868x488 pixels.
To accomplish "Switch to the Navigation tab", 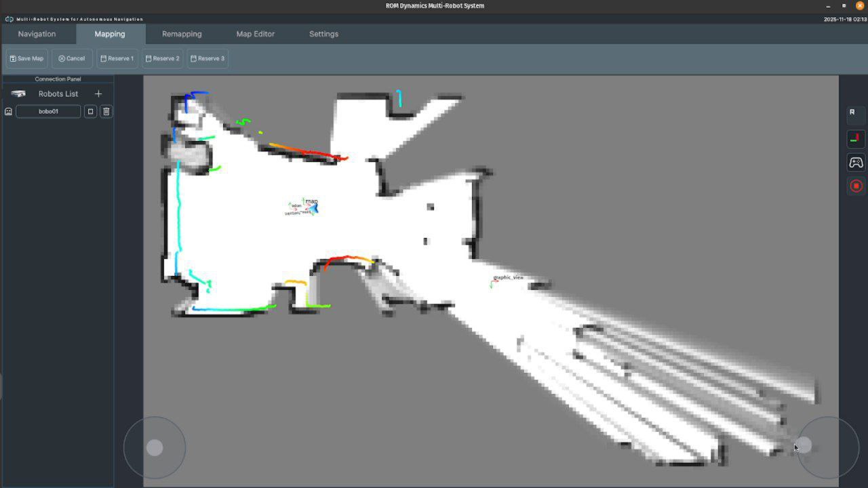I will [x=37, y=34].
